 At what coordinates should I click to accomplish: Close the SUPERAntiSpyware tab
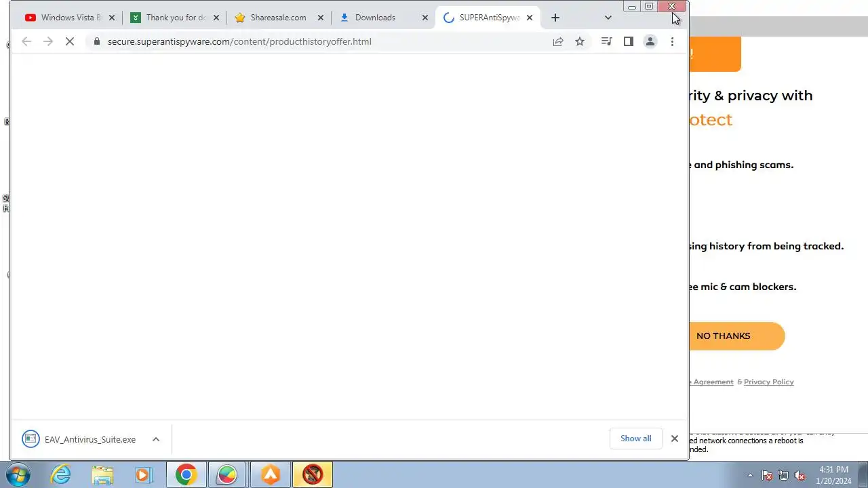[x=530, y=18]
